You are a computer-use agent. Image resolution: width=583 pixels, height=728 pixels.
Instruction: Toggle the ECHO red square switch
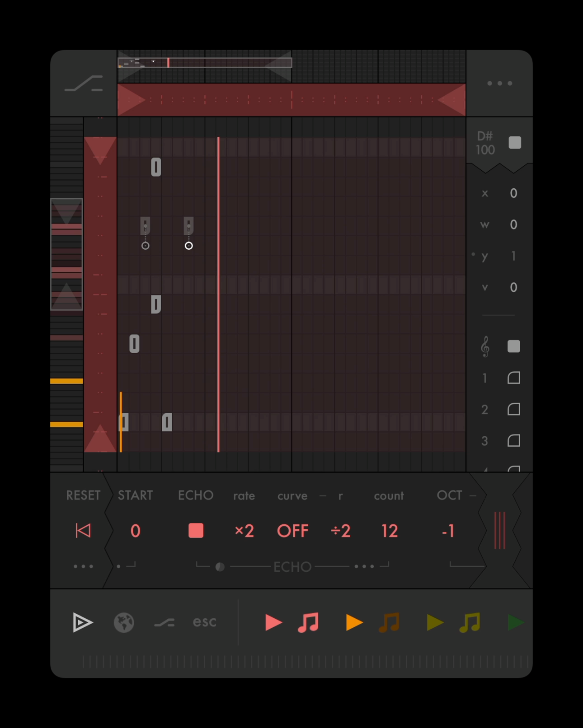click(196, 531)
